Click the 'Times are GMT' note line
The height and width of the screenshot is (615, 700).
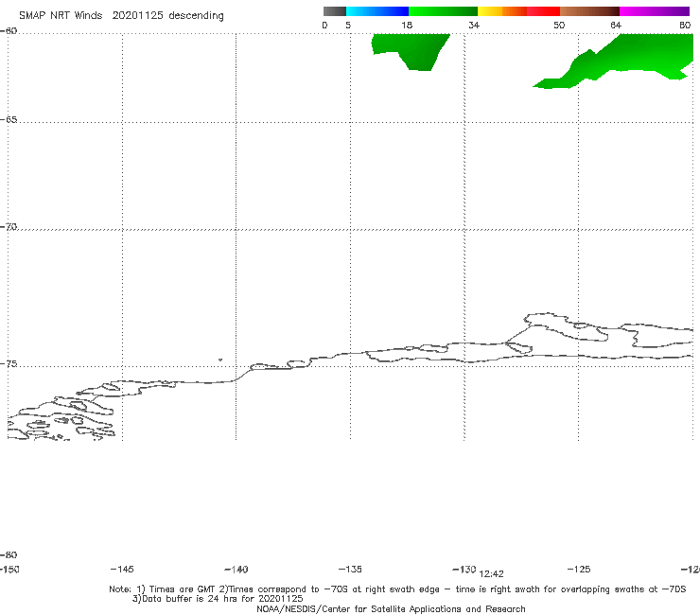pyautogui.click(x=397, y=589)
